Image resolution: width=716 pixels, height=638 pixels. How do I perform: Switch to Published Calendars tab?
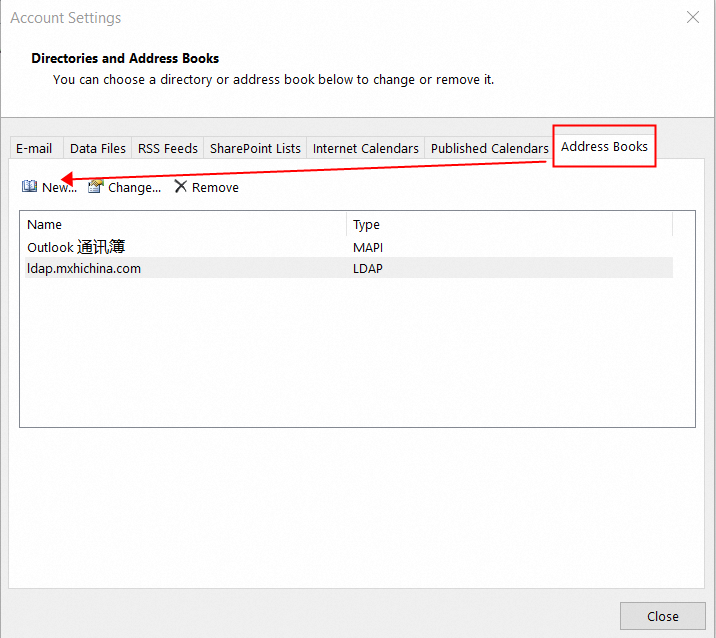pyautogui.click(x=489, y=148)
